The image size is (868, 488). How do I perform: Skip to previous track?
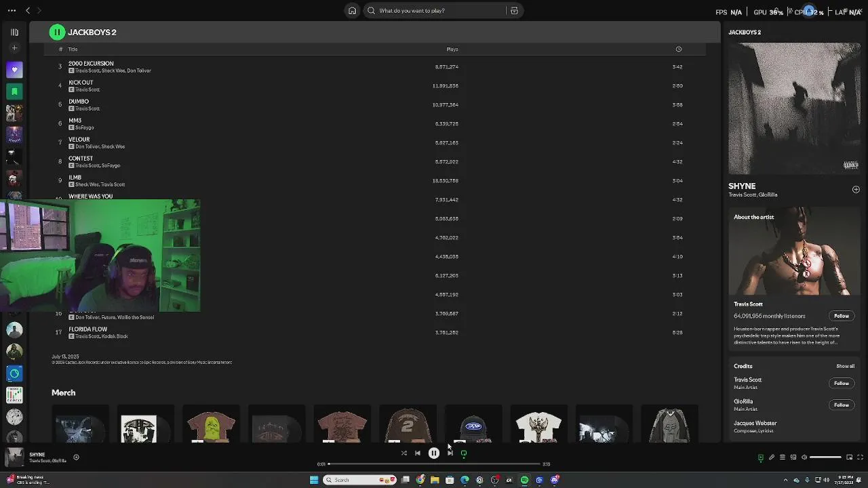coord(418,453)
